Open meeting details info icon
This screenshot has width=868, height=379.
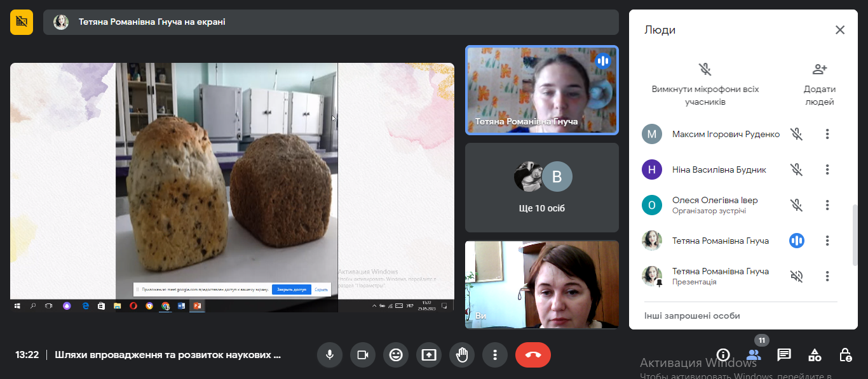(x=722, y=355)
